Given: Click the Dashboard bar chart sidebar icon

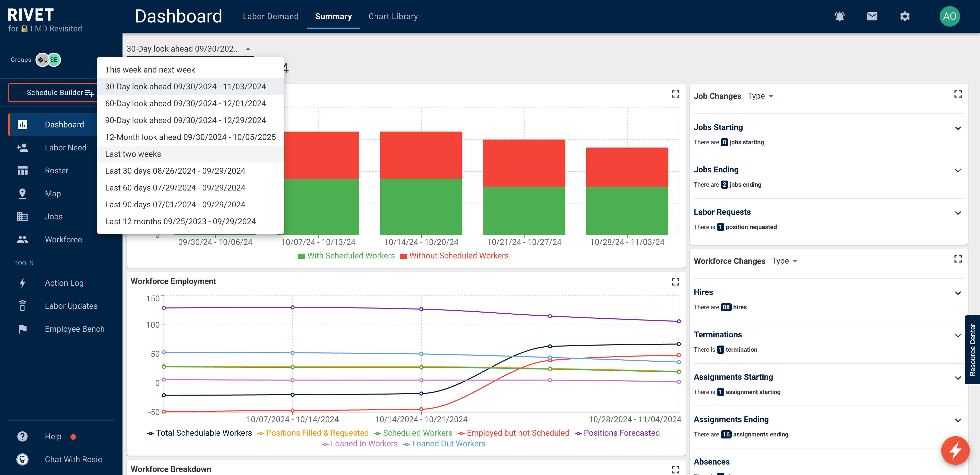Looking at the screenshot, I should pos(22,124).
